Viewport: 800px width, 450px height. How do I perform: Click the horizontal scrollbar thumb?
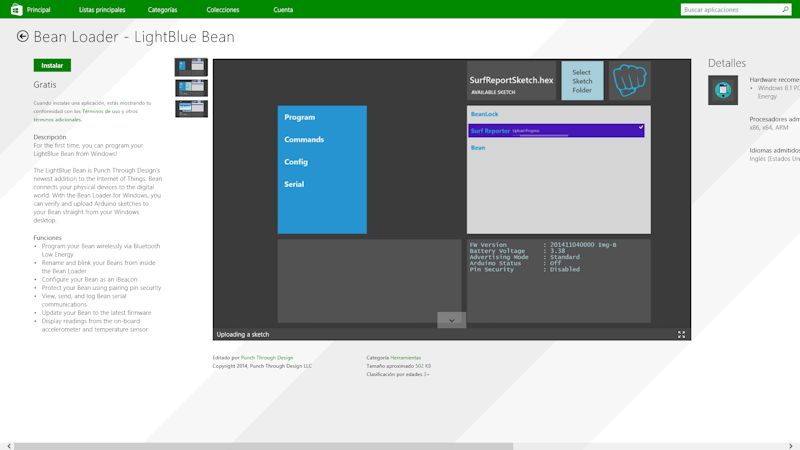coord(263,446)
